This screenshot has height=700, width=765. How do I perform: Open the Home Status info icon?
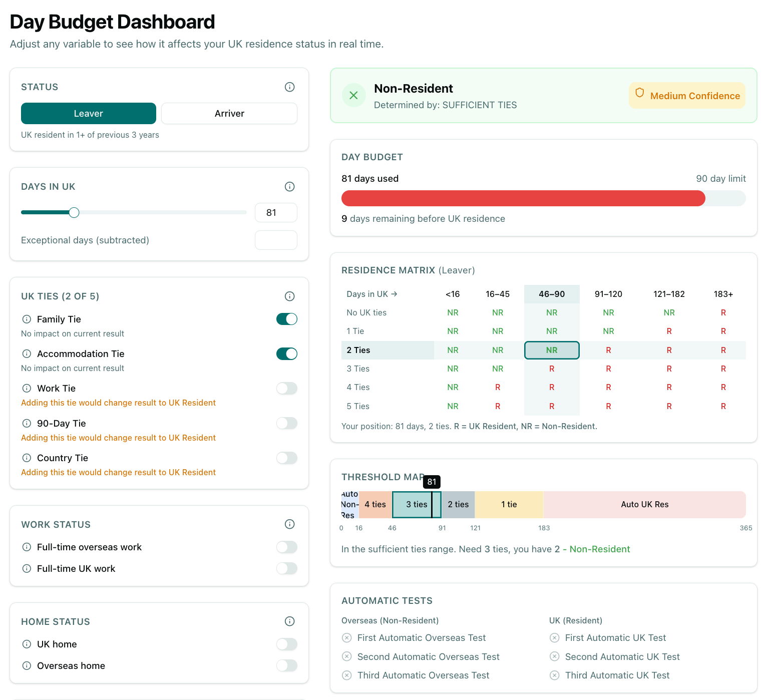(x=289, y=621)
